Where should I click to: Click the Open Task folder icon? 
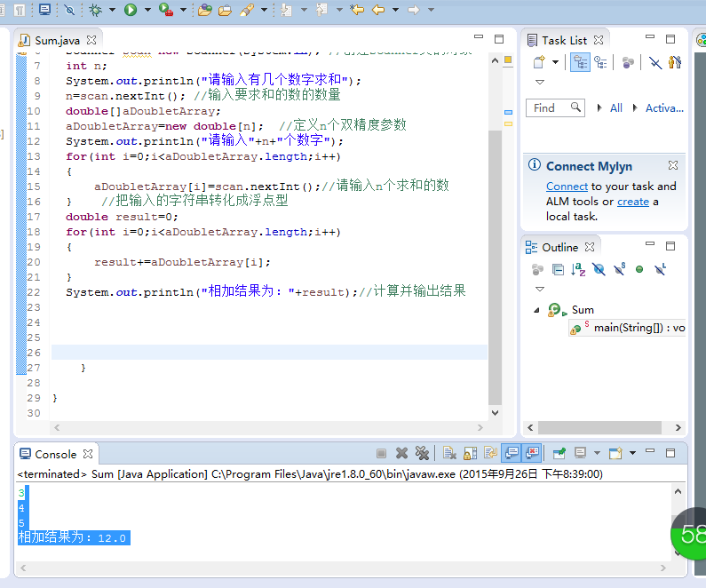(x=225, y=10)
